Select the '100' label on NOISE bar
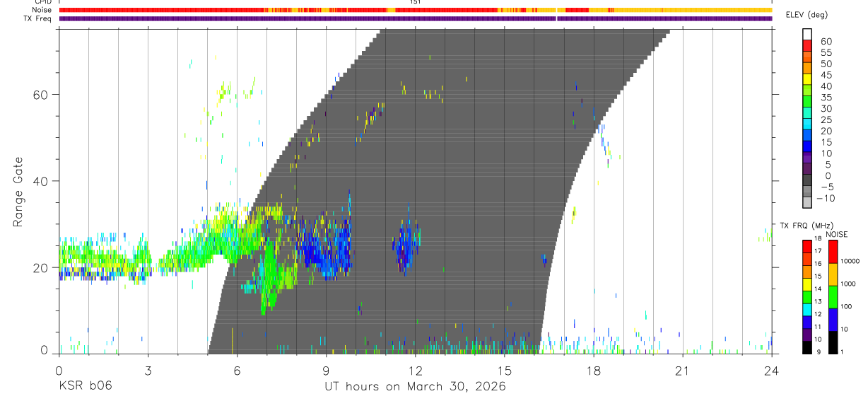 [848, 306]
